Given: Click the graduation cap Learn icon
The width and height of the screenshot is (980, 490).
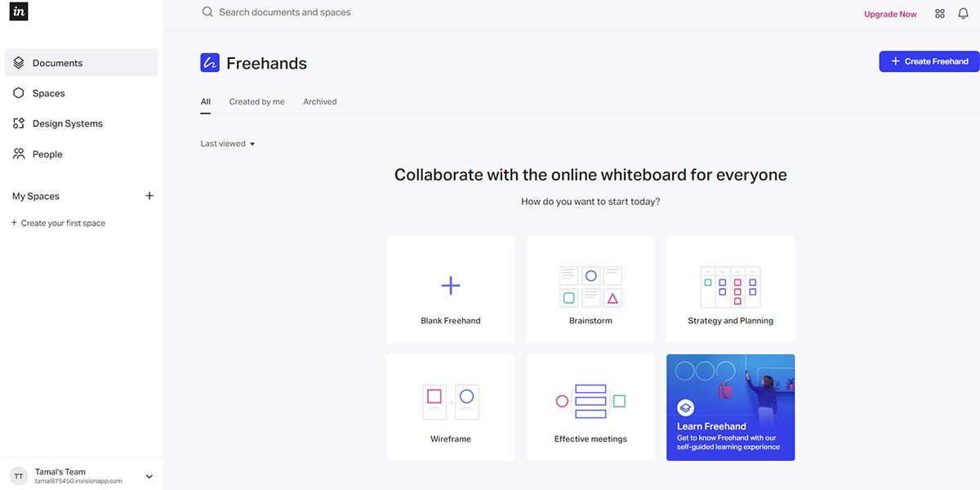Looking at the screenshot, I should 686,408.
